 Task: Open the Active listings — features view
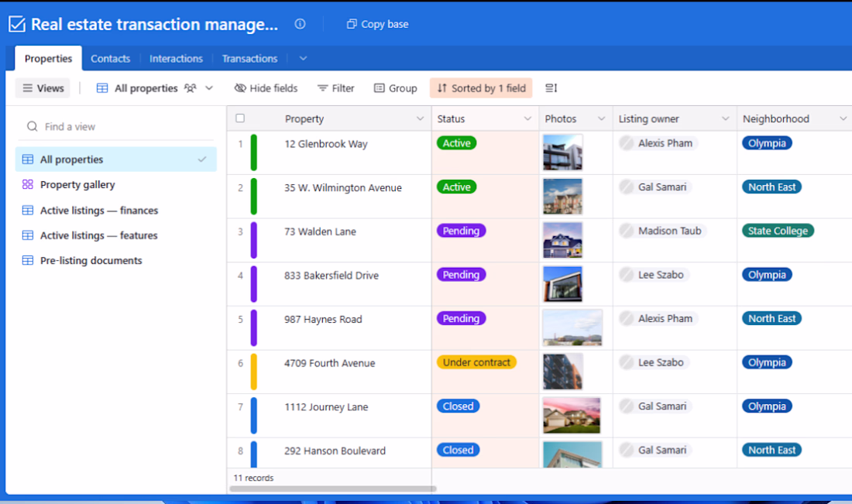[x=115, y=235]
